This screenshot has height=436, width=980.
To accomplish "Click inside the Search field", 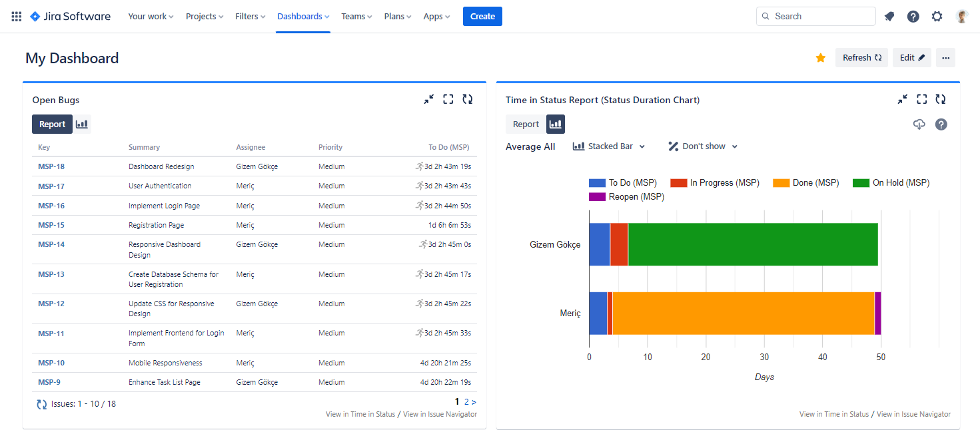I will tap(815, 15).
